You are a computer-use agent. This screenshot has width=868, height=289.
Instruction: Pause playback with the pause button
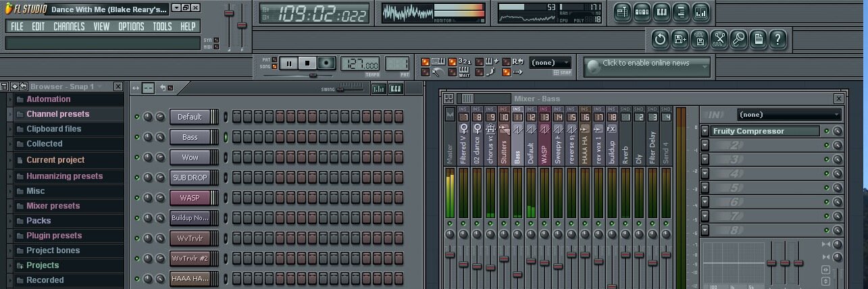pyautogui.click(x=288, y=63)
